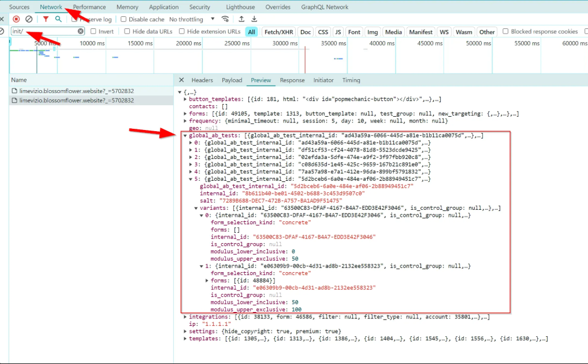Viewport: 588px width, 364px height.
Task: Open network conditions wifi icon
Action: point(225,19)
